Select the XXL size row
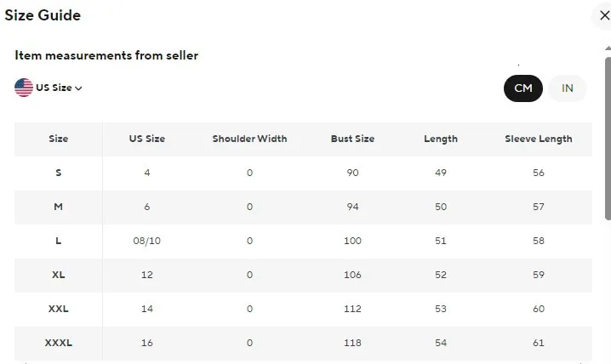This screenshot has height=364, width=611. (59, 309)
